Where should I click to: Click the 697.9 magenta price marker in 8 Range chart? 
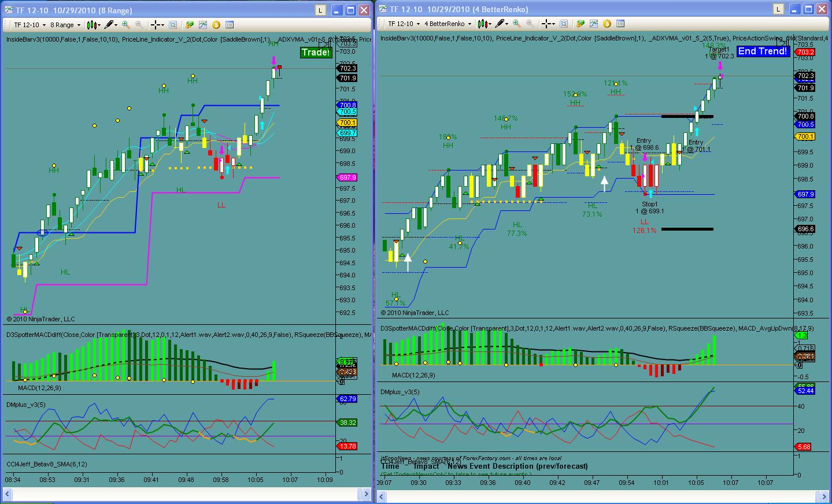pos(347,178)
